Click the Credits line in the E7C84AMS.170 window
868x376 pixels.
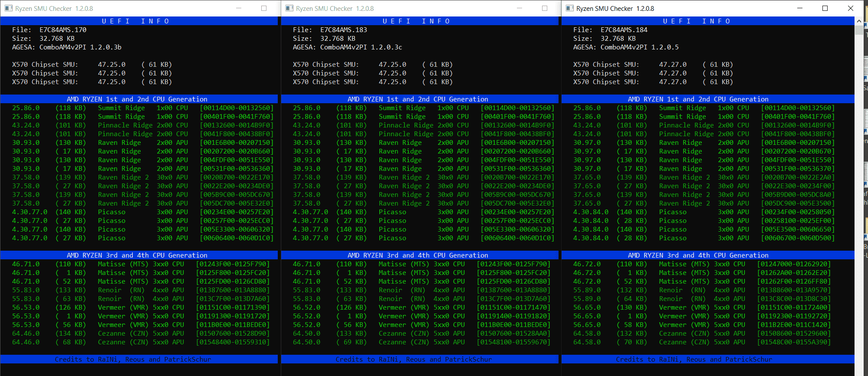click(x=133, y=360)
